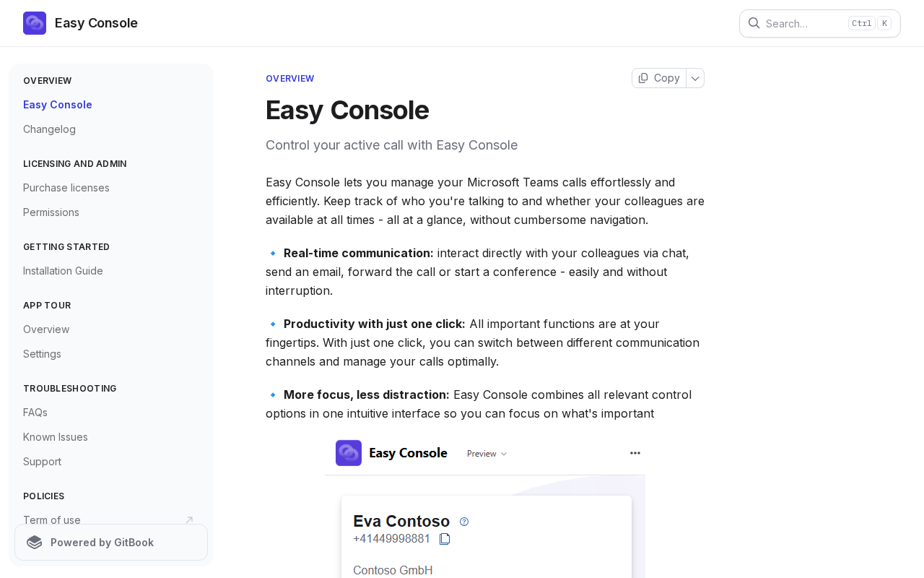Select Installation Guide in sidebar

63,271
